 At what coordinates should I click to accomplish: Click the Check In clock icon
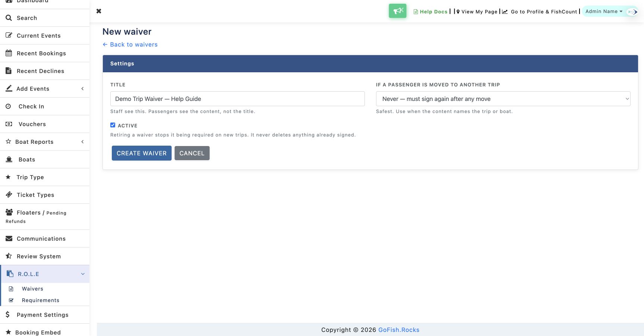tap(8, 106)
